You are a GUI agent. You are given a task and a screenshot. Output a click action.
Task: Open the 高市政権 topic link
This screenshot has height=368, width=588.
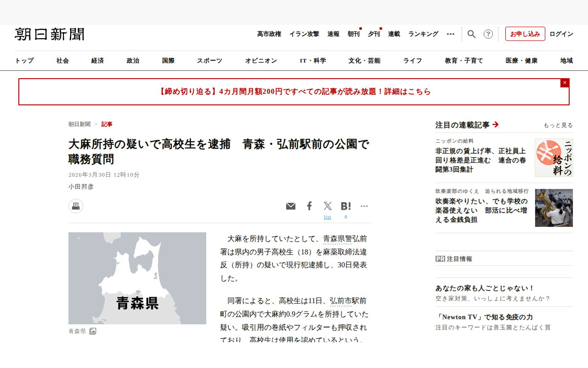pyautogui.click(x=269, y=34)
